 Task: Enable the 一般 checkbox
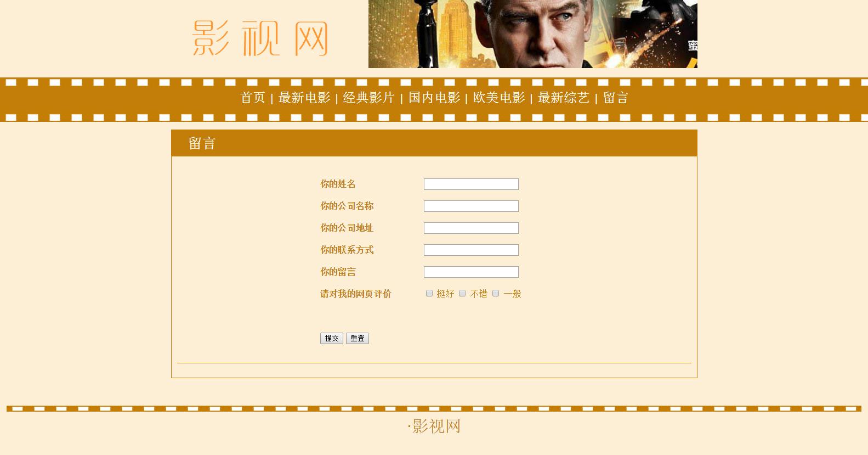(496, 293)
